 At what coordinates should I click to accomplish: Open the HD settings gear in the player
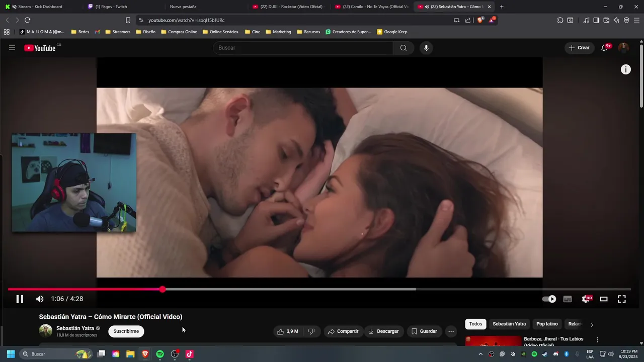coord(586,299)
